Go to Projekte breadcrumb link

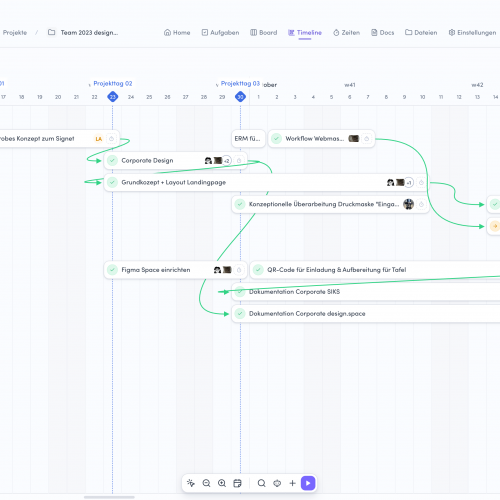[15, 33]
